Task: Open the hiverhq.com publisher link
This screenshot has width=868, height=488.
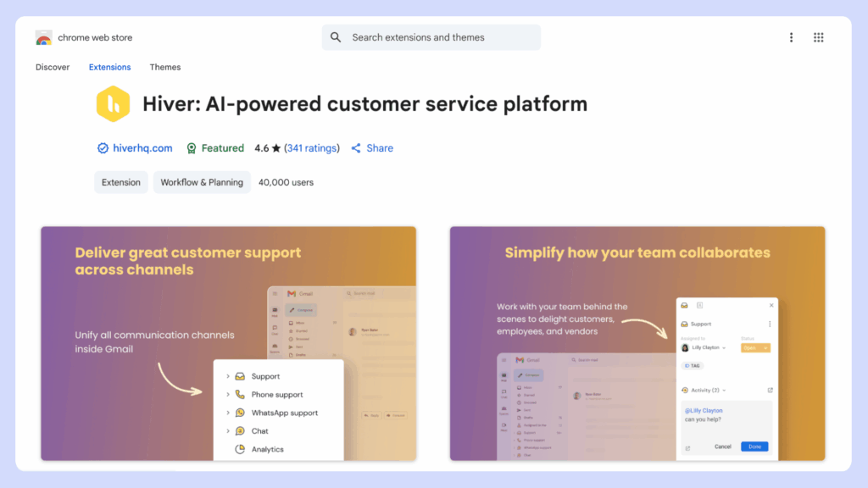Action: tap(142, 148)
